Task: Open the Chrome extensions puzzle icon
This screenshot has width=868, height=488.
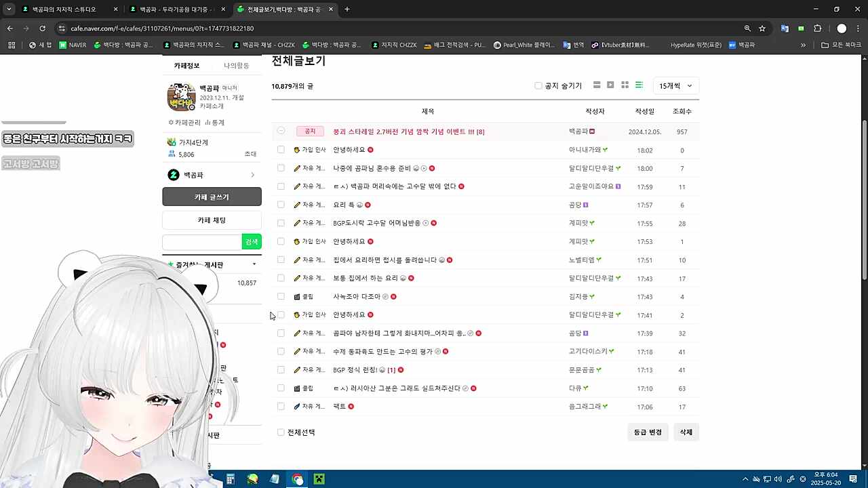Action: tap(817, 28)
